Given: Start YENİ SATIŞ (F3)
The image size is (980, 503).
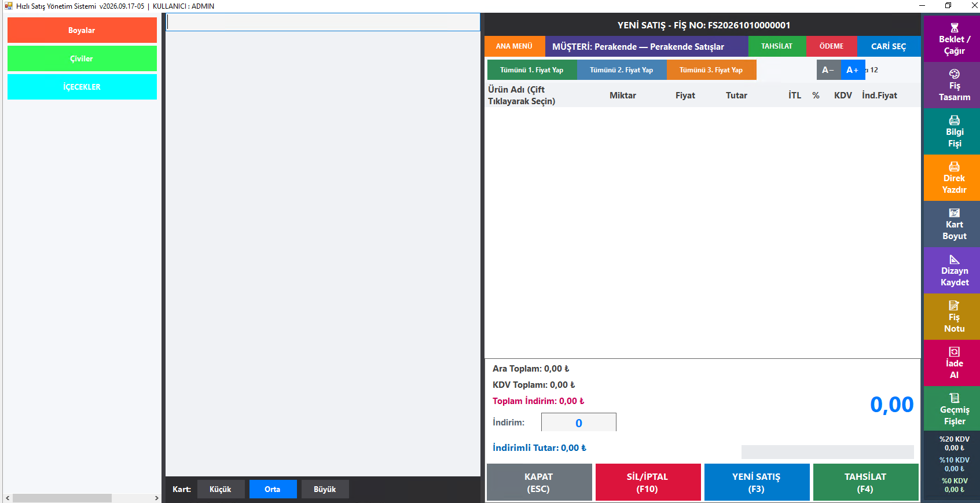Looking at the screenshot, I should [x=757, y=482].
